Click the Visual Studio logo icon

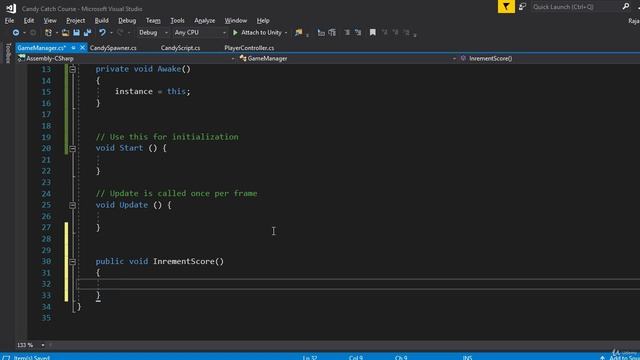11,8
